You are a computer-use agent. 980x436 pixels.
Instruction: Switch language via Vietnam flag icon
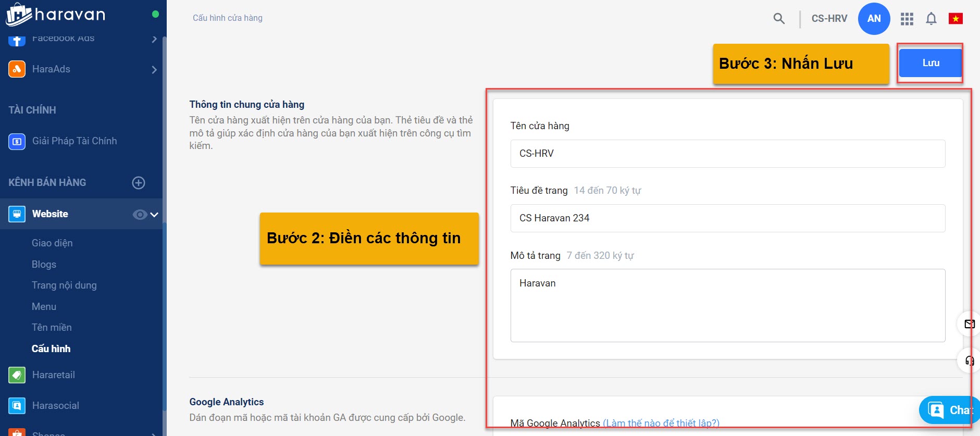(x=956, y=19)
